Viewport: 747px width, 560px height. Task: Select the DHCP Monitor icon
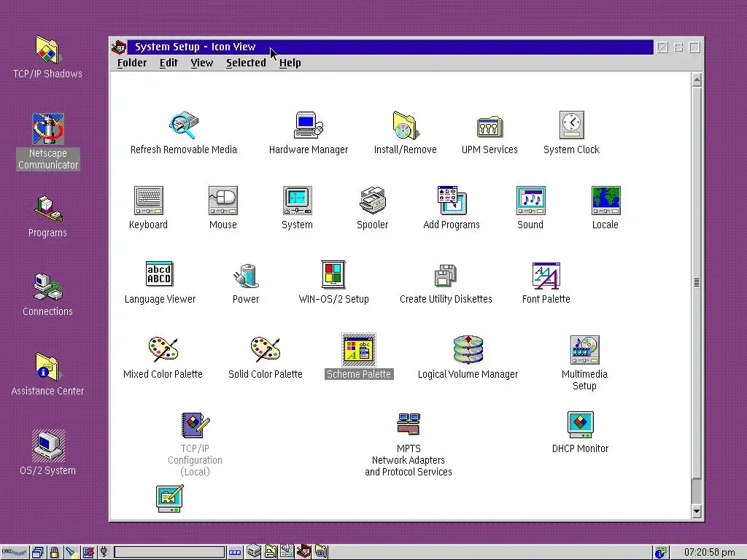(580, 424)
